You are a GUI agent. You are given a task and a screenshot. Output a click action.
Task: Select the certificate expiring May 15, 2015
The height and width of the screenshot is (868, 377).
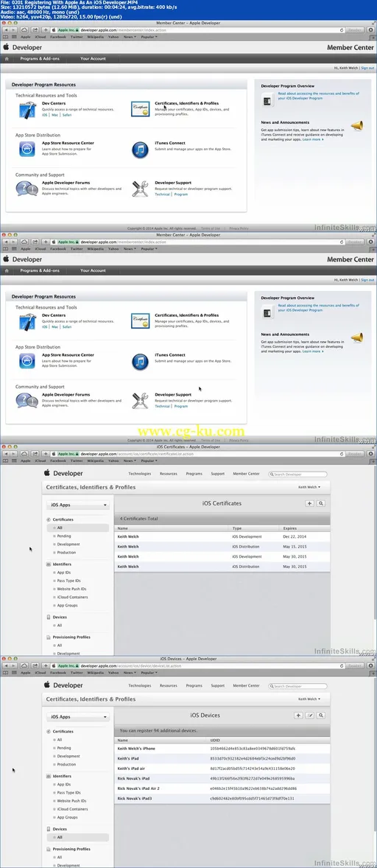[x=222, y=547]
